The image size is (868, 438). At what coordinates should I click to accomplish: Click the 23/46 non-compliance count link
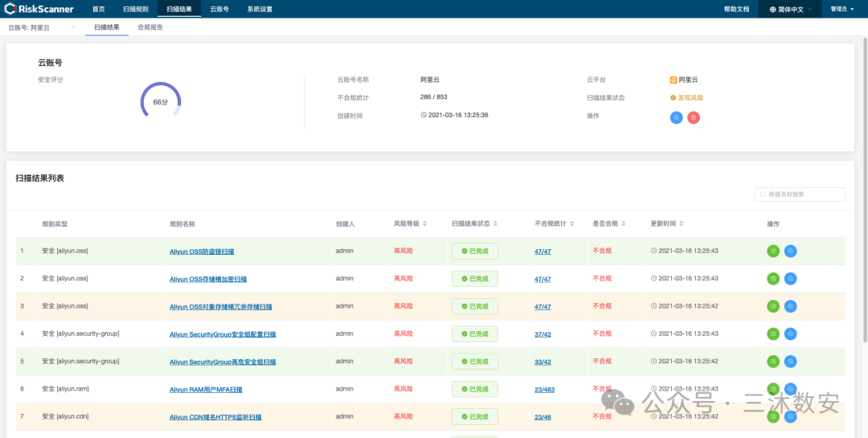click(542, 418)
